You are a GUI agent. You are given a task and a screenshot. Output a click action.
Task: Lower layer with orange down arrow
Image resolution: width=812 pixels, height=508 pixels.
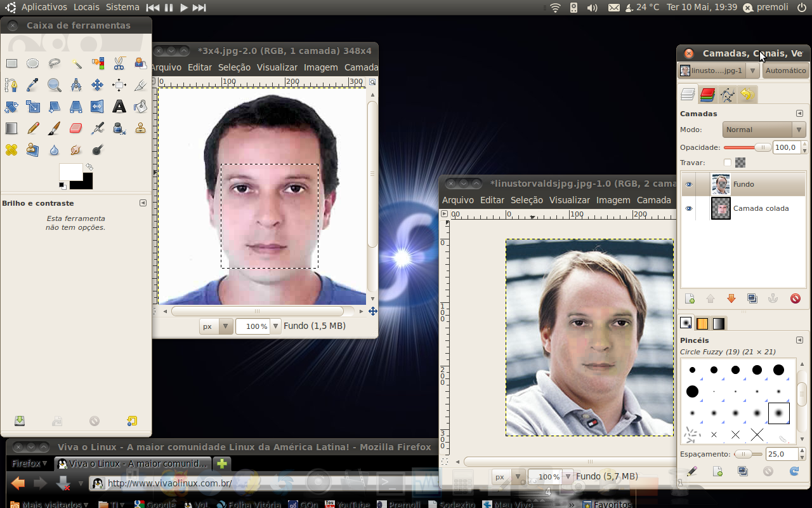[x=731, y=298]
